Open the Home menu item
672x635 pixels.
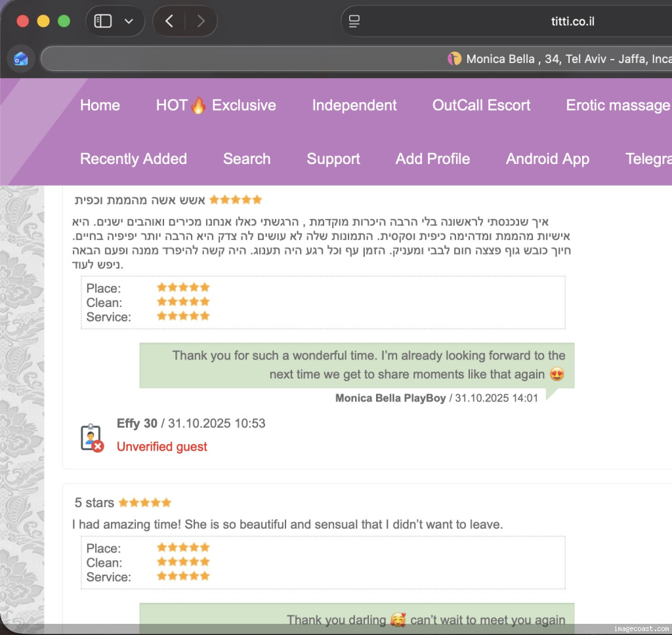coord(100,105)
